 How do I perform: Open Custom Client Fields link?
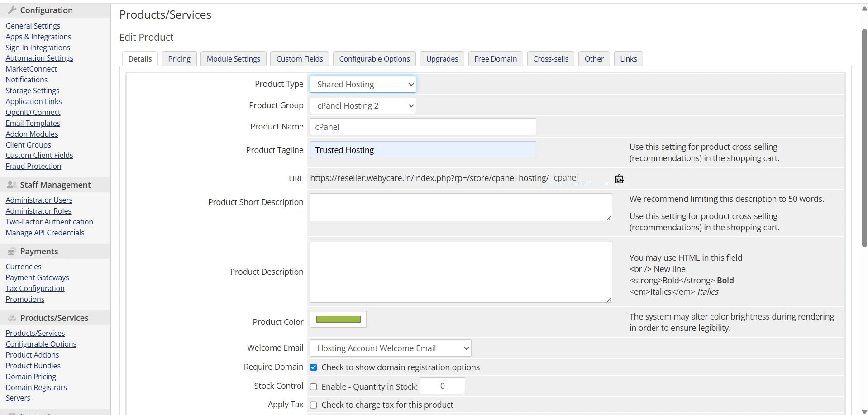tap(39, 155)
